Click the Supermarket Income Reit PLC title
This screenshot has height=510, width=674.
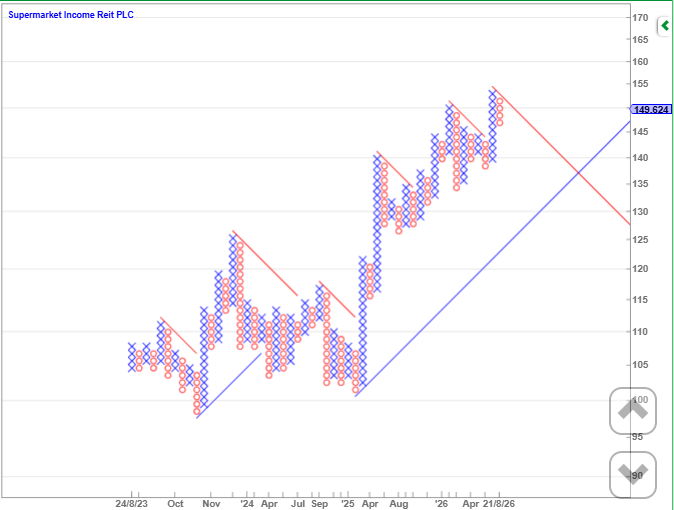click(x=71, y=15)
